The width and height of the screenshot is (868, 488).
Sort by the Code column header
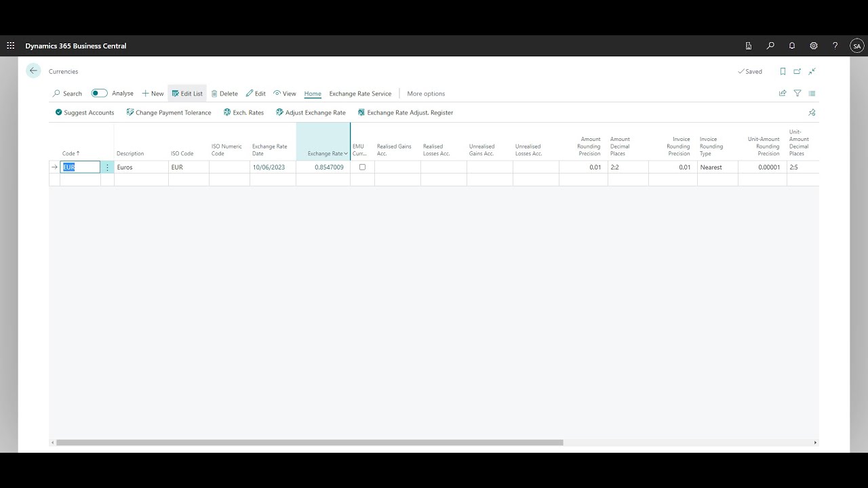pos(71,154)
